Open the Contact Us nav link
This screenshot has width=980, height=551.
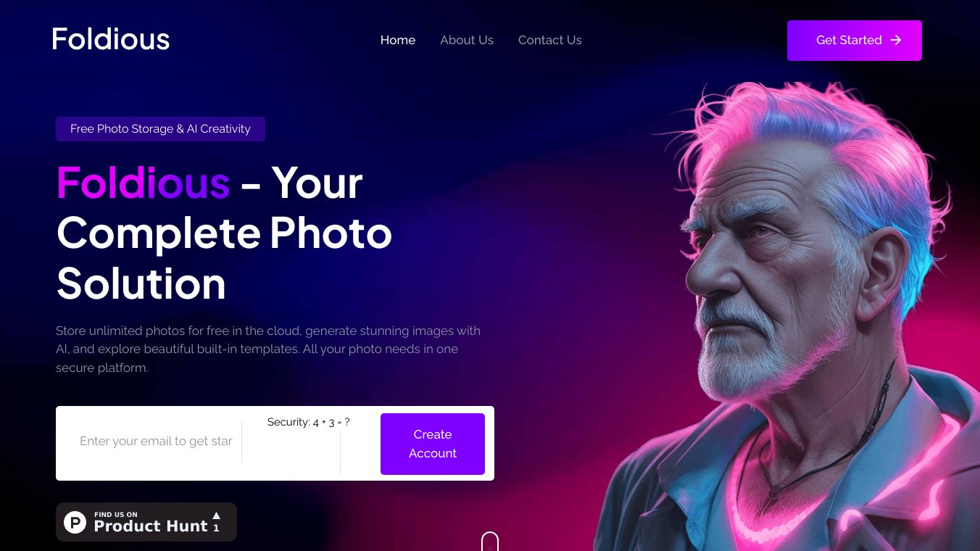click(550, 40)
